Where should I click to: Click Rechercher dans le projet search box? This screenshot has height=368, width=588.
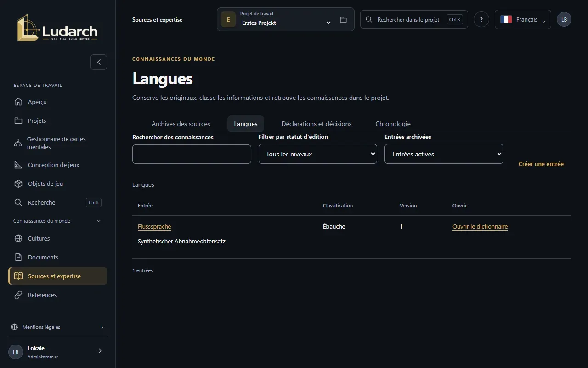[x=414, y=19]
